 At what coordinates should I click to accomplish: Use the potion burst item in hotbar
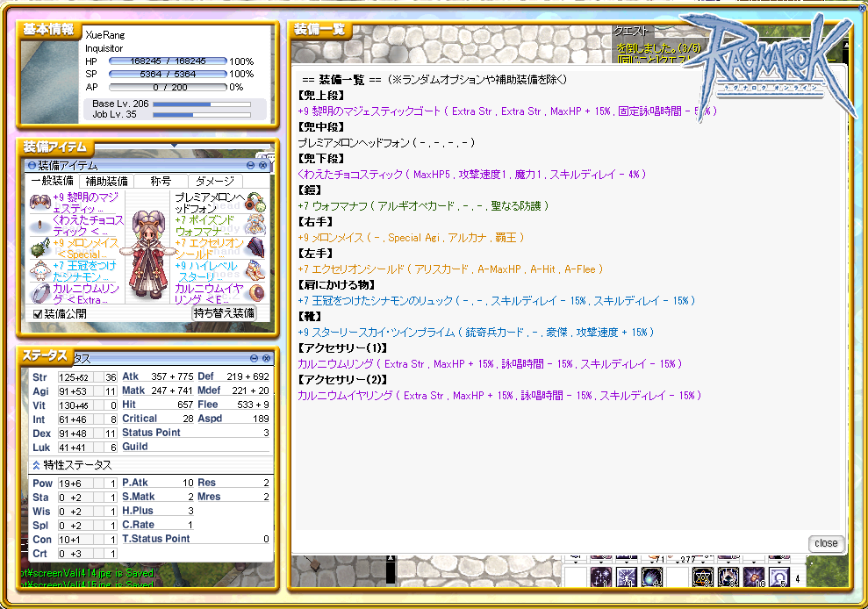click(753, 577)
